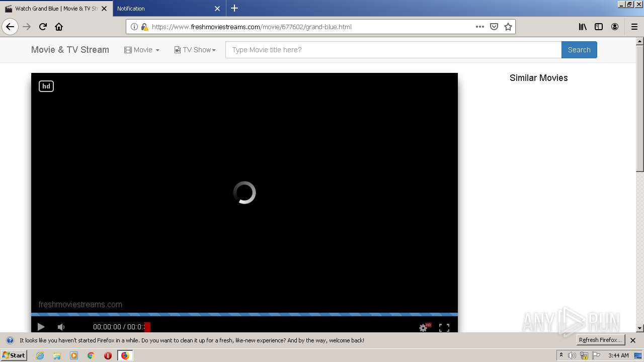Open the Library bookmarks and history
The height and width of the screenshot is (362, 644).
click(x=583, y=27)
